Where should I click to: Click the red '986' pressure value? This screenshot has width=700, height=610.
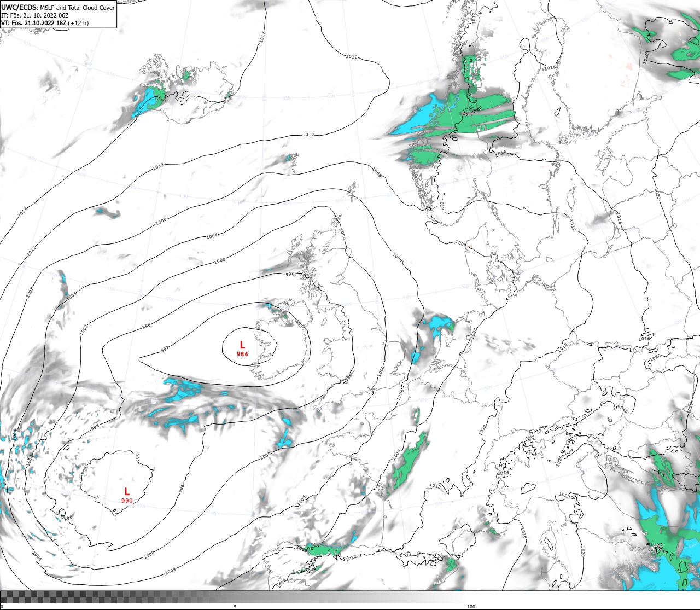242,354
